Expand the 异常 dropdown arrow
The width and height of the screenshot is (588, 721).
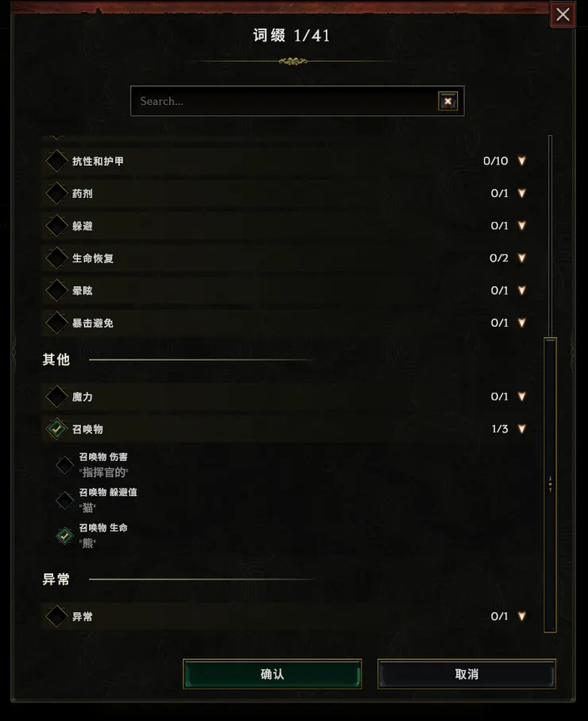[521, 616]
